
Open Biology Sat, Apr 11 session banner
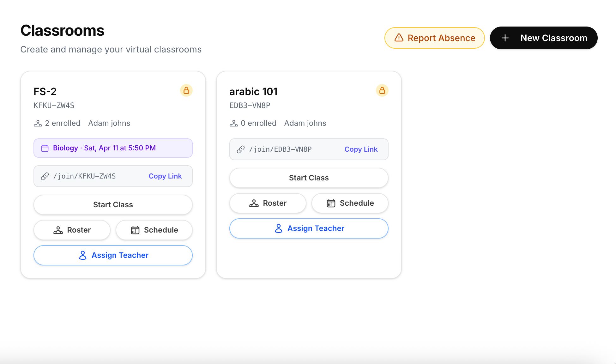tap(113, 148)
